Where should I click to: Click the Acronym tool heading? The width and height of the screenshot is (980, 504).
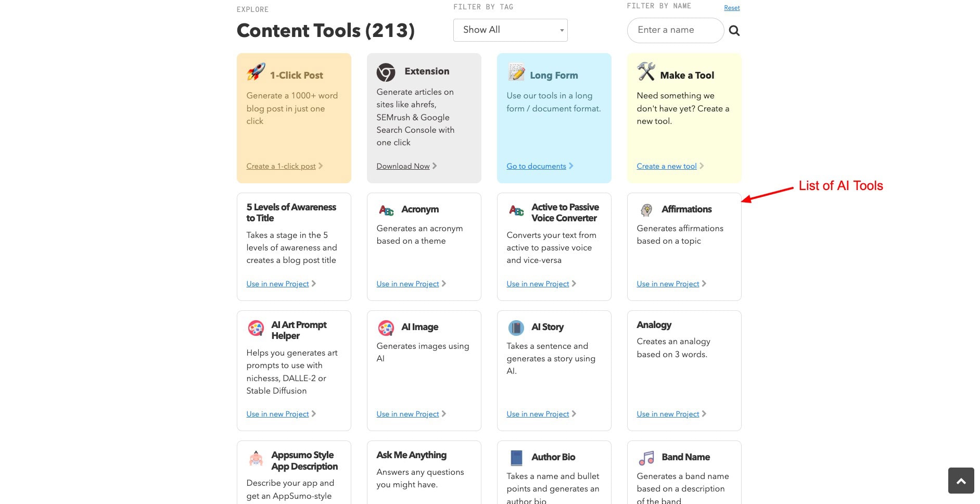(421, 209)
